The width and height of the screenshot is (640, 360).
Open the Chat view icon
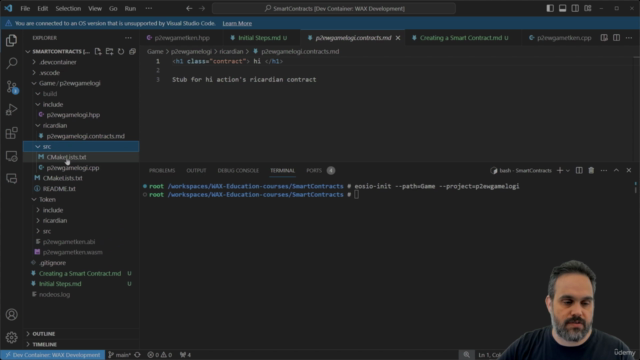11,178
